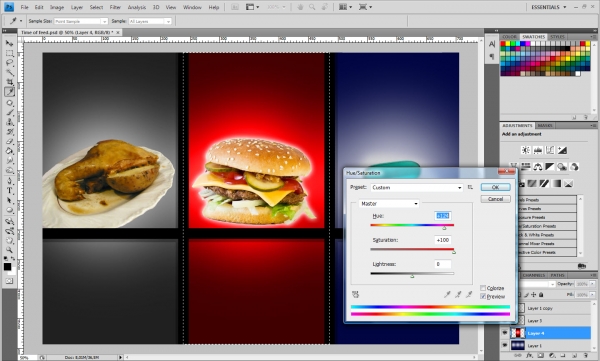Select the Path Selection tool
The height and width of the screenshot is (361, 600).
(x=9, y=200)
